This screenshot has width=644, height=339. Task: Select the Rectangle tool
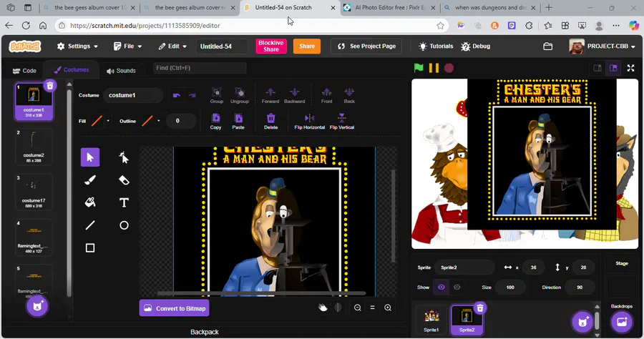click(x=90, y=248)
